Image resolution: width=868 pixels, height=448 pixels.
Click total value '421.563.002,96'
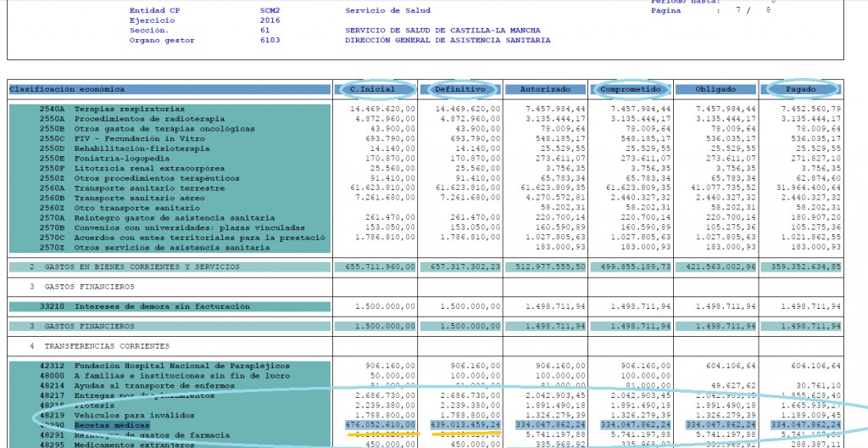pyautogui.click(x=721, y=267)
